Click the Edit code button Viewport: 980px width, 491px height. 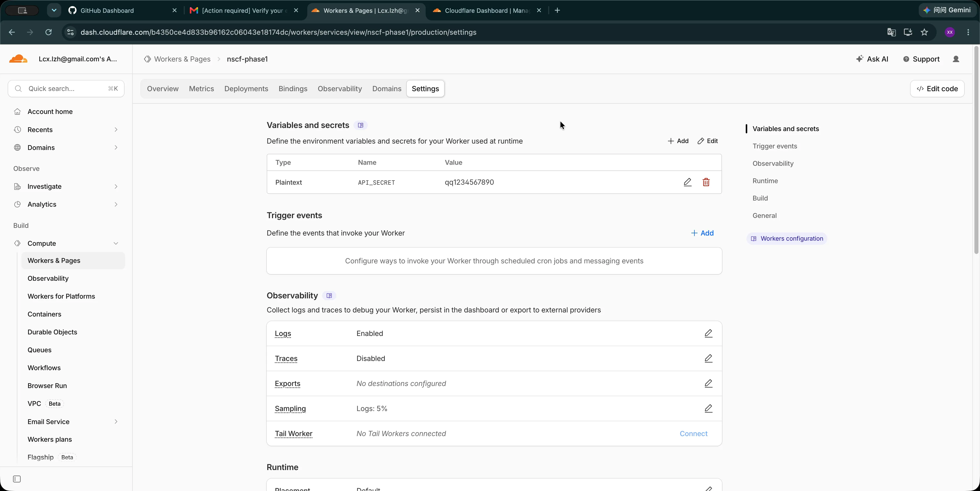(937, 89)
